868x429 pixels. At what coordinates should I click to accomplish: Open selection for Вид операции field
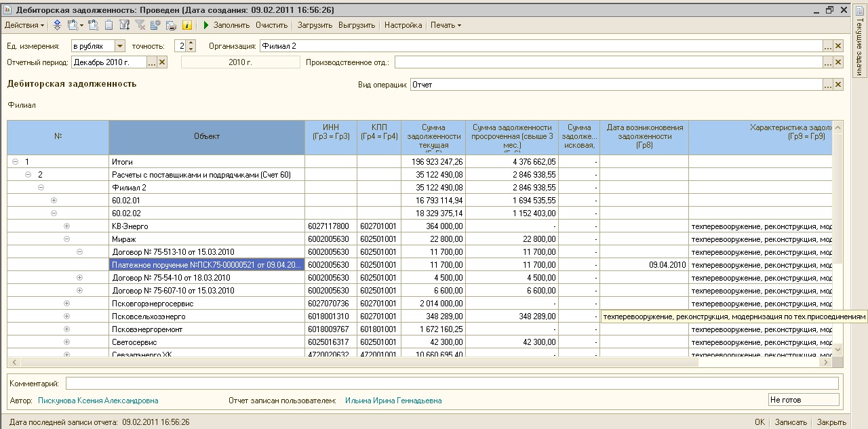click(x=827, y=85)
